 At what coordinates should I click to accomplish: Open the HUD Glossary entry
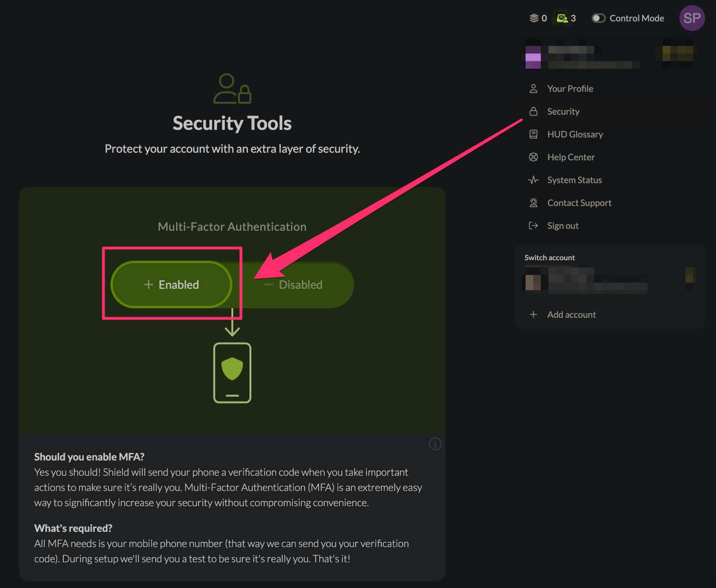point(575,134)
